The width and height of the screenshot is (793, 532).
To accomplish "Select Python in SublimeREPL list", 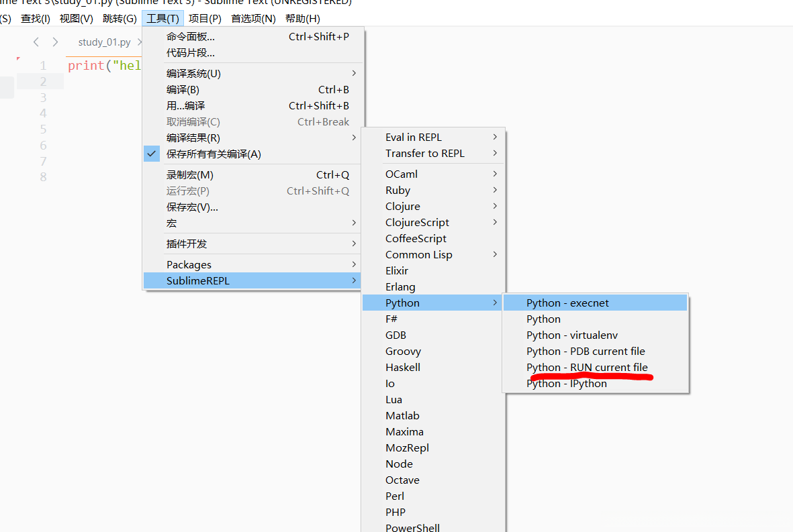I will click(x=432, y=303).
